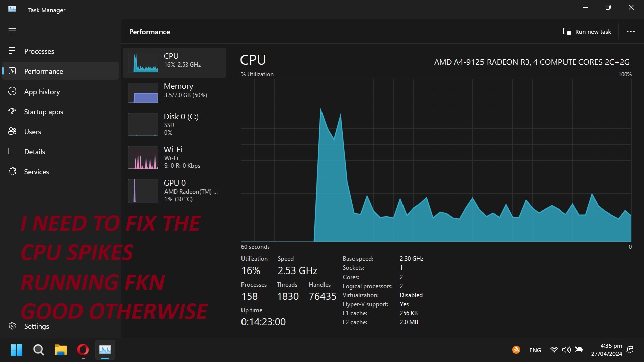
Task: Open the GPU 0 performance view
Action: coord(175,191)
